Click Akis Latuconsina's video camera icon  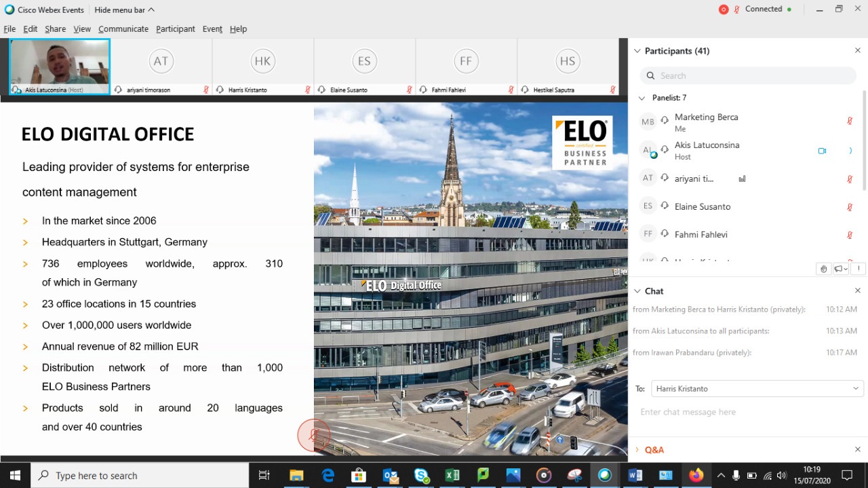(x=822, y=151)
